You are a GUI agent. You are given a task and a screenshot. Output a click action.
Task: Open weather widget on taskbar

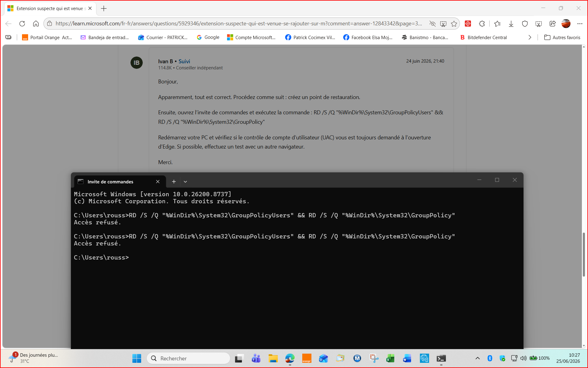[34, 358]
